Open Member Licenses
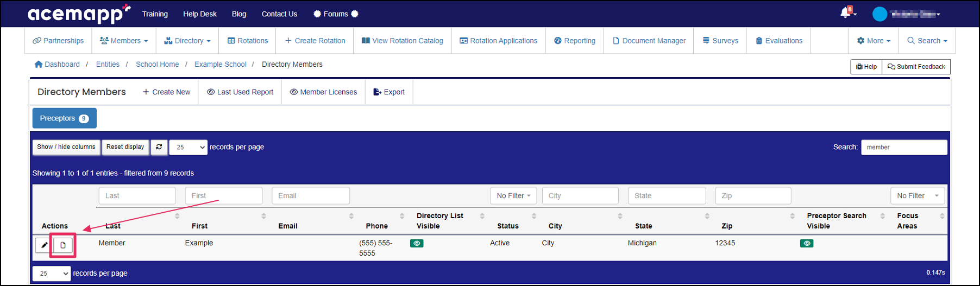Image resolution: width=980 pixels, height=286 pixels. 324,92
